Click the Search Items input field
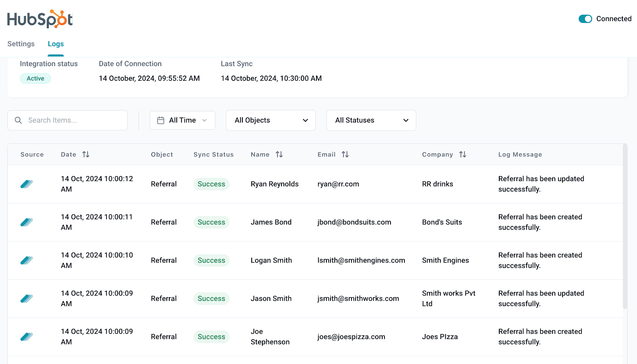Viewport: 637px width, 364px height. 67,120
